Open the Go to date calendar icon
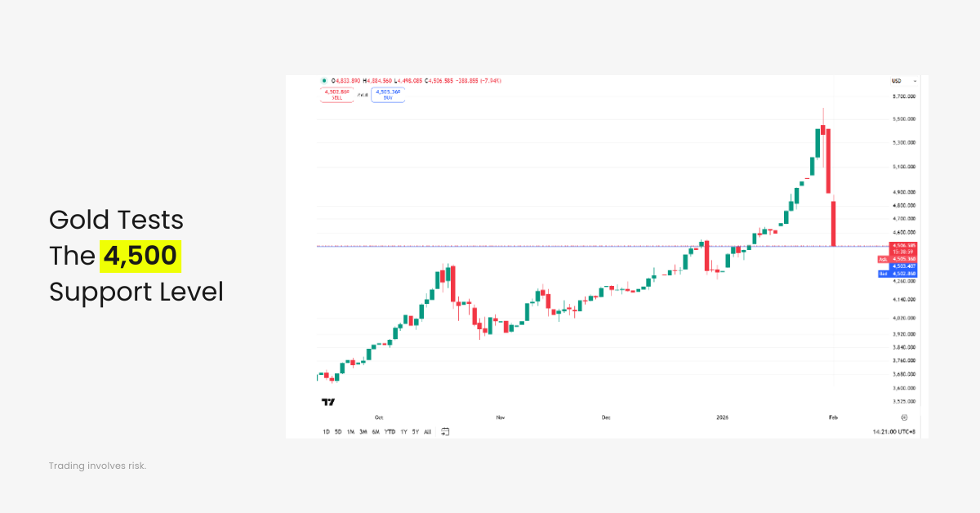 (445, 431)
